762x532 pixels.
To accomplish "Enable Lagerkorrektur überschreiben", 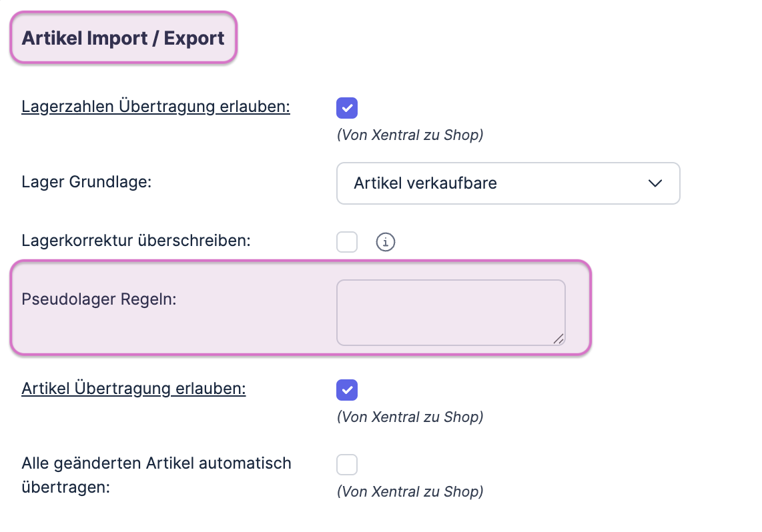I will [x=346, y=242].
